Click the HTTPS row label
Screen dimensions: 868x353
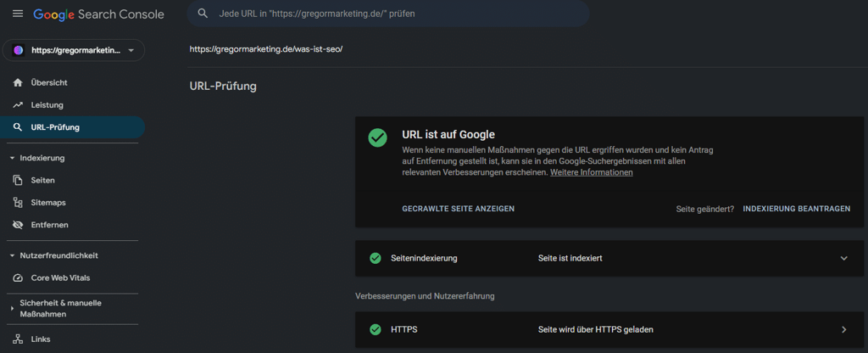(x=404, y=330)
